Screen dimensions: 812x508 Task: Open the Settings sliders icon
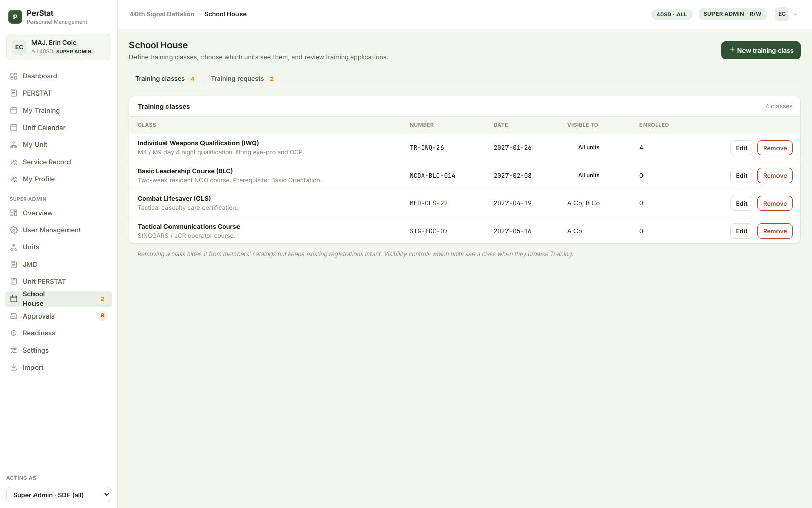pos(14,351)
